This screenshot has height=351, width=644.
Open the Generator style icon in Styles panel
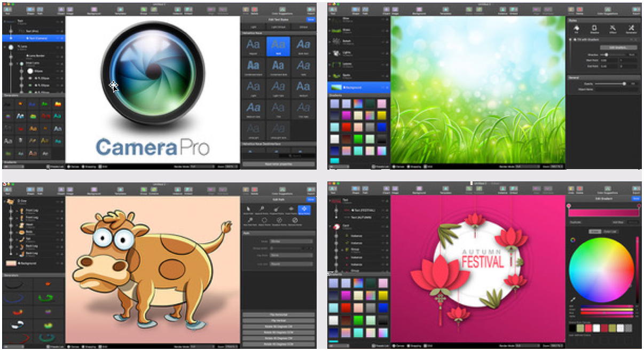(x=632, y=29)
